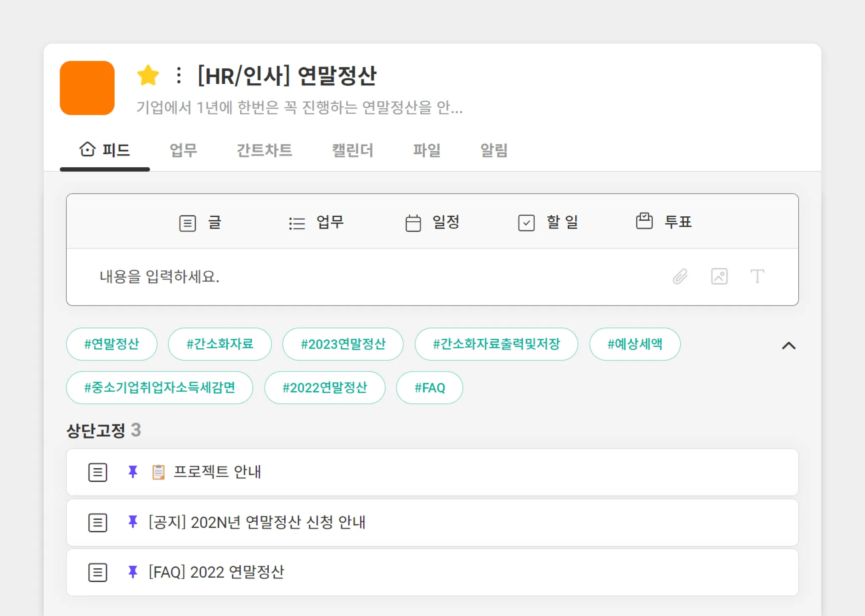Toggle the yellow favorite star

point(148,75)
